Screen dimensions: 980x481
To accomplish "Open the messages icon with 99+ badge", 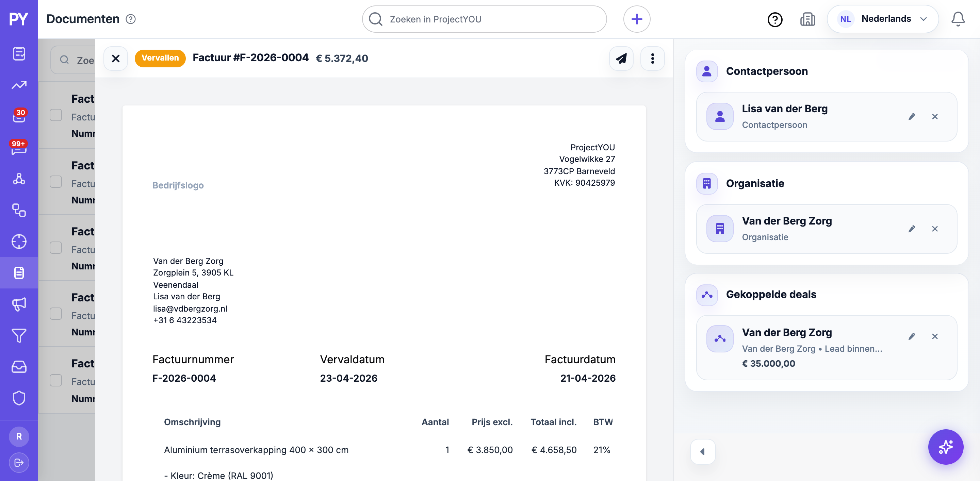I will 19,148.
